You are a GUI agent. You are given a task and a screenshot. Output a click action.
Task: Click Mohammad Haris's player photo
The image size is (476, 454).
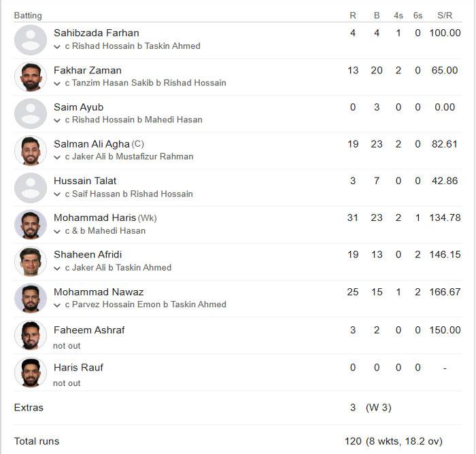click(x=31, y=224)
